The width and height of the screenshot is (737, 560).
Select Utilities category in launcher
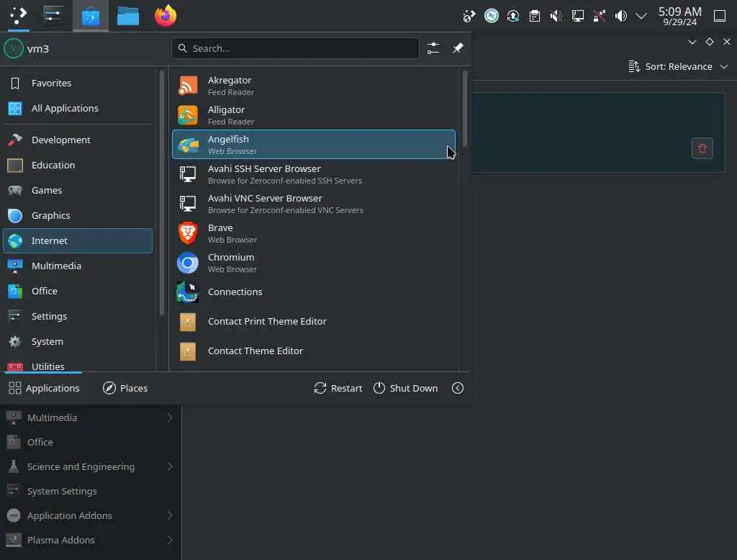(78, 364)
